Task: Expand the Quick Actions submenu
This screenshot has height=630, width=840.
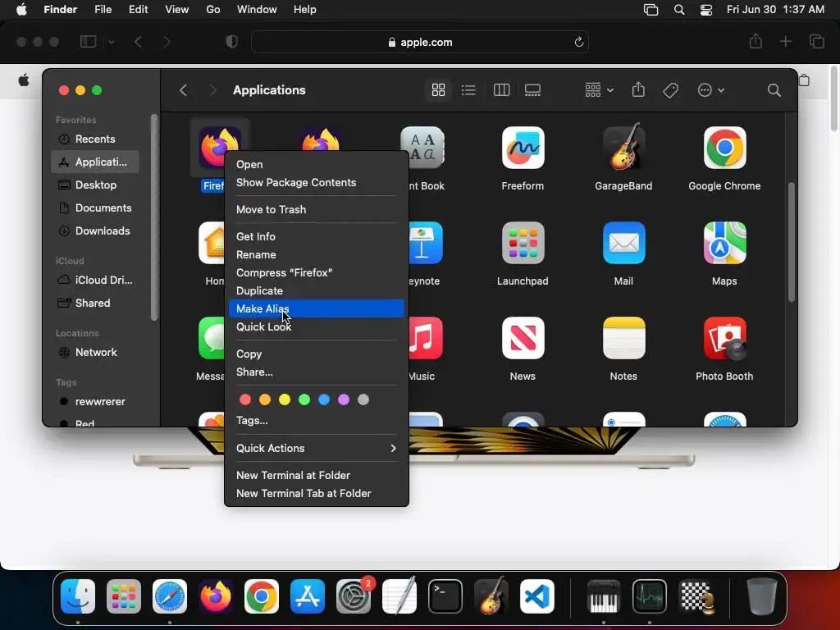Action: (x=316, y=449)
